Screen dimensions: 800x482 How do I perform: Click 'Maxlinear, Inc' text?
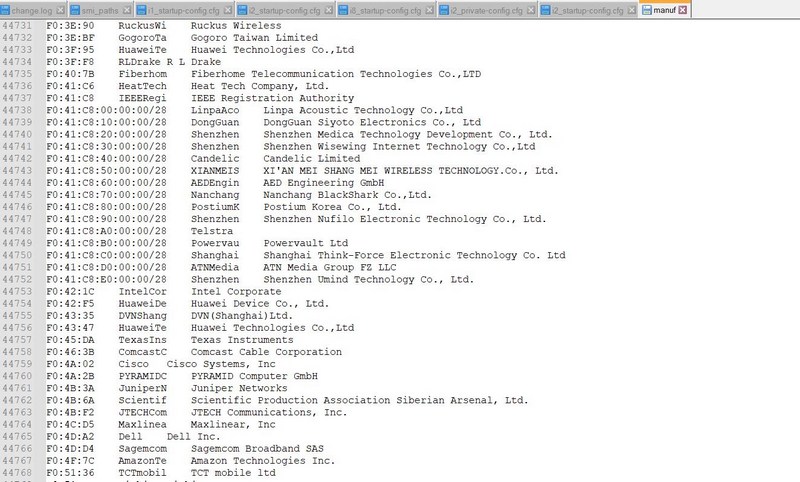coord(233,424)
